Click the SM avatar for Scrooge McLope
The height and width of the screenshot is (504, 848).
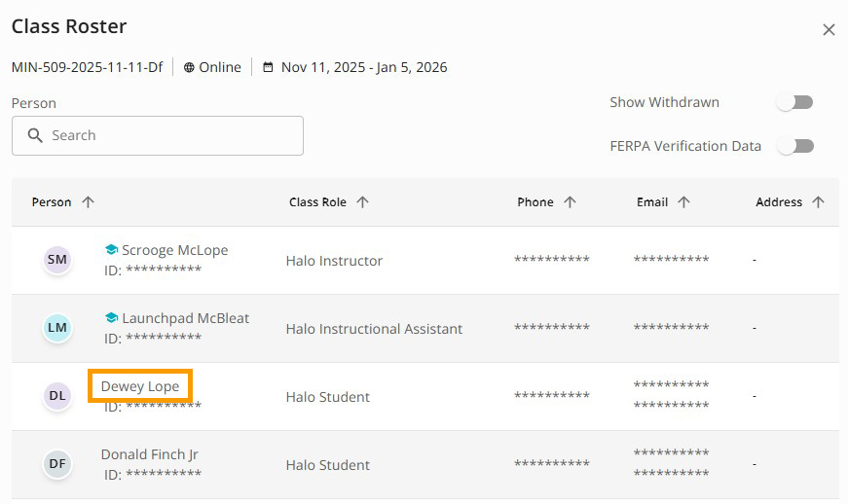pyautogui.click(x=57, y=260)
